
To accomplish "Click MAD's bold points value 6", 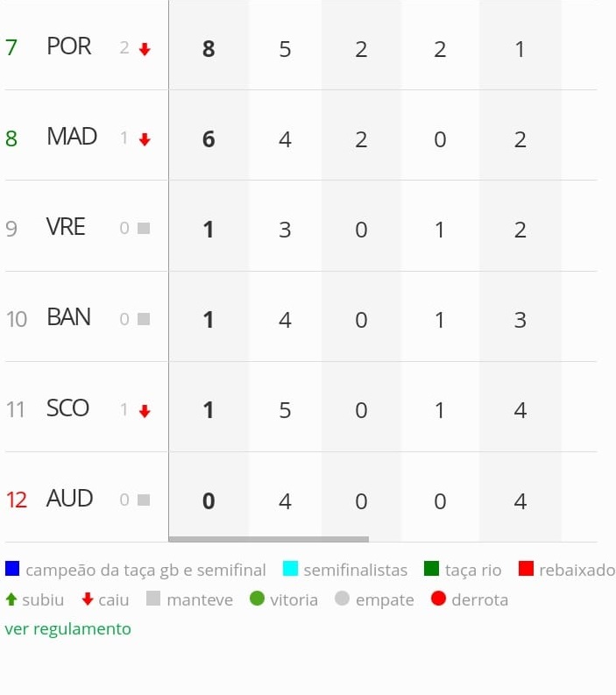I will (x=209, y=139).
